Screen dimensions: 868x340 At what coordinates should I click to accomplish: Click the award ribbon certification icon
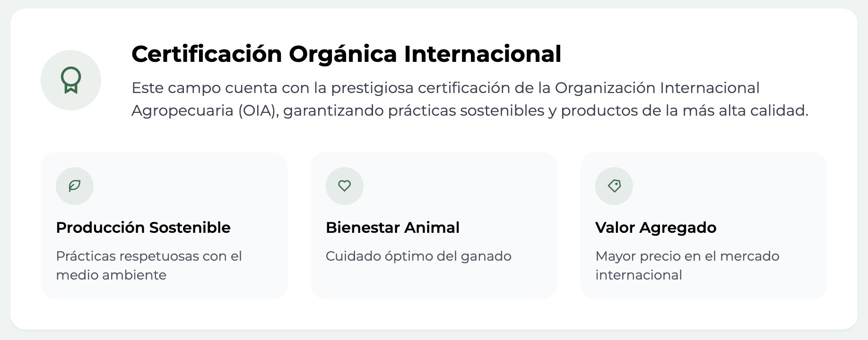pos(71,80)
